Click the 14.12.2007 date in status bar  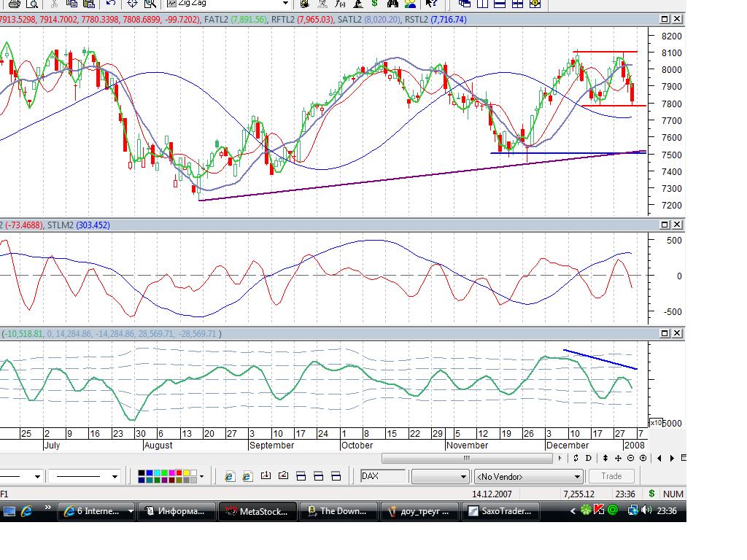(492, 494)
